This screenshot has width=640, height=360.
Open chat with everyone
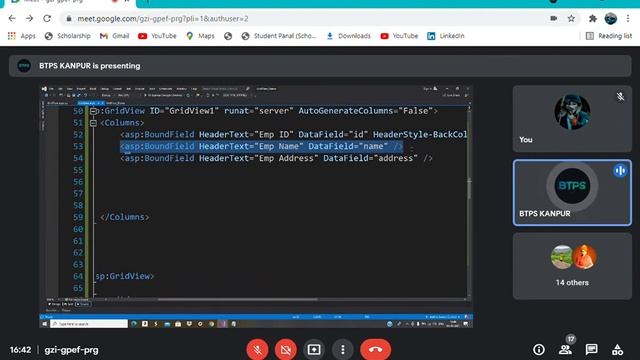point(591,349)
